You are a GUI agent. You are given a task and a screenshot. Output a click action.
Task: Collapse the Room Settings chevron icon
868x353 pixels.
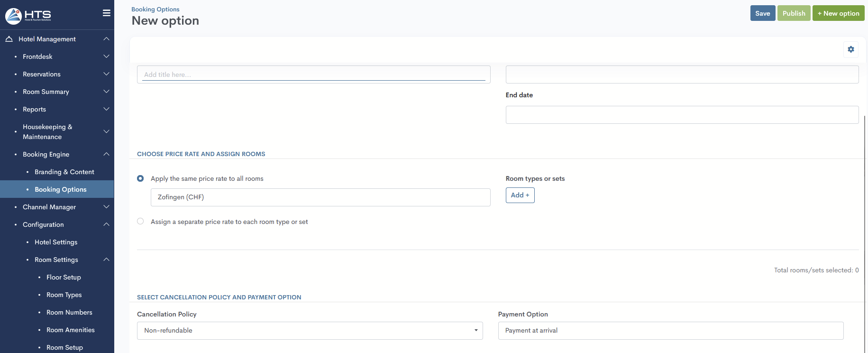pyautogui.click(x=106, y=260)
